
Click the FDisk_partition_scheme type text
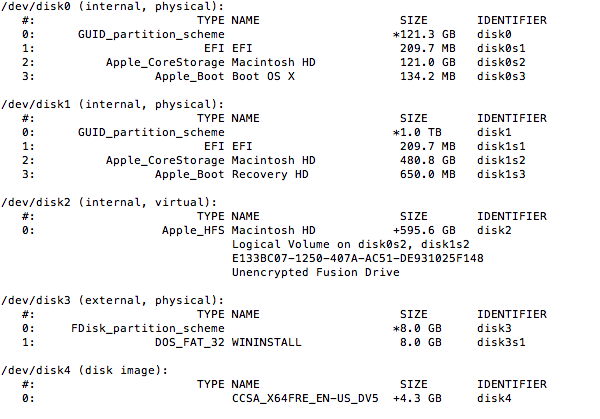[148, 328]
